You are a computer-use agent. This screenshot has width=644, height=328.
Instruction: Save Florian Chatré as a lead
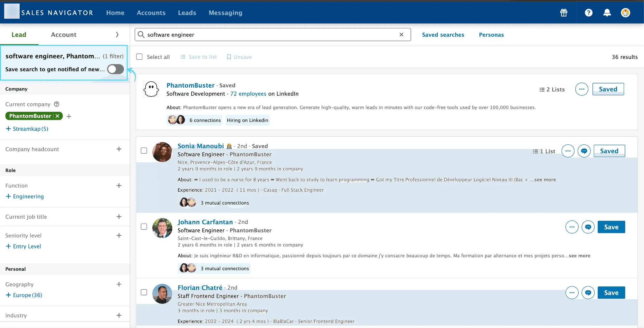pos(611,293)
